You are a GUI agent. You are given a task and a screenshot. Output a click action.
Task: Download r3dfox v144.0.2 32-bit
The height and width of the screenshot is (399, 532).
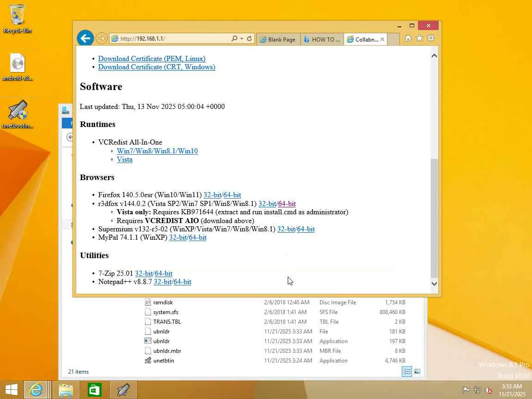[267, 204]
